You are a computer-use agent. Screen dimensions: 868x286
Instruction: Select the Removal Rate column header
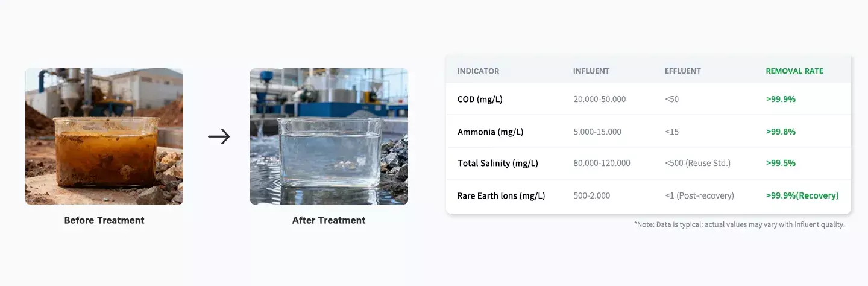(x=794, y=71)
